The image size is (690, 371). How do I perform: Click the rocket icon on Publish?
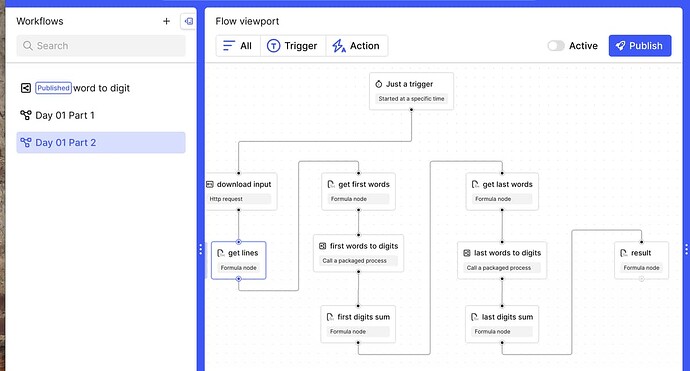pos(620,46)
